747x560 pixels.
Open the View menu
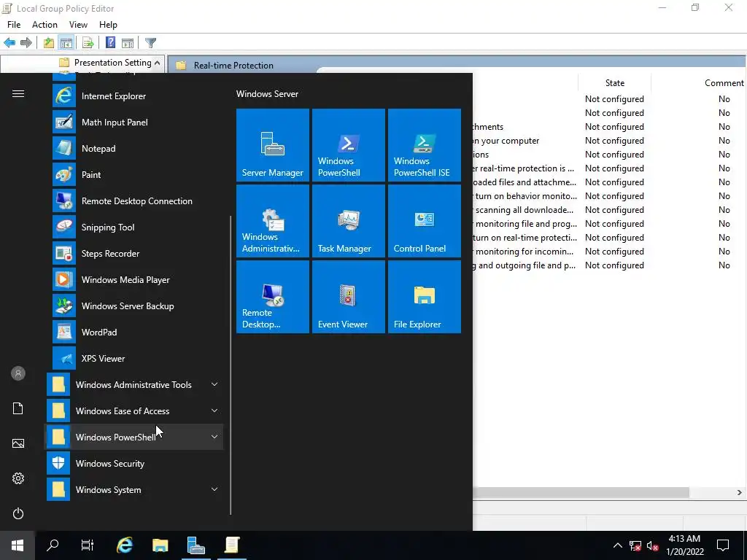78,25
